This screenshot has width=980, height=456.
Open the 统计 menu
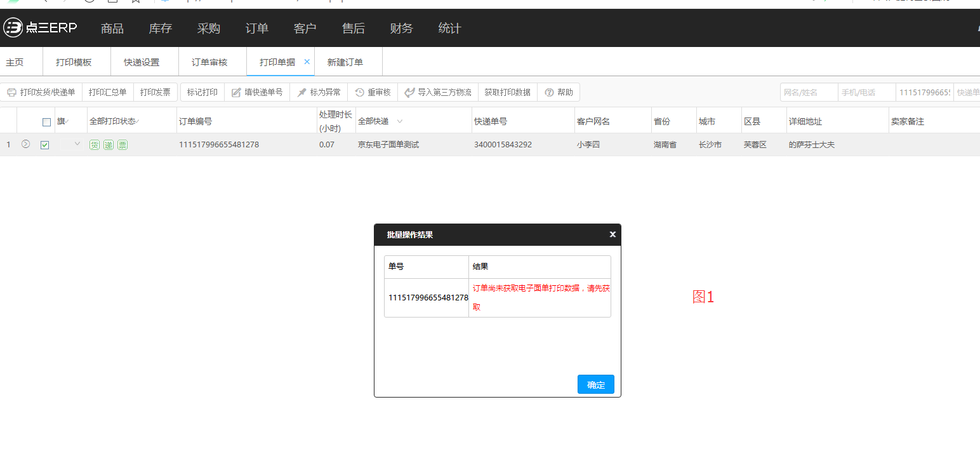click(x=450, y=29)
